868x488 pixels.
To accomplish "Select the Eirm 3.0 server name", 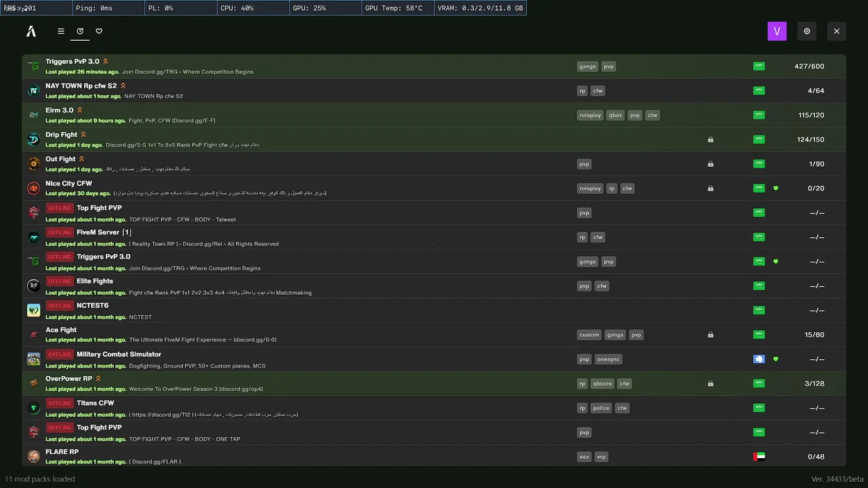I will [60, 110].
